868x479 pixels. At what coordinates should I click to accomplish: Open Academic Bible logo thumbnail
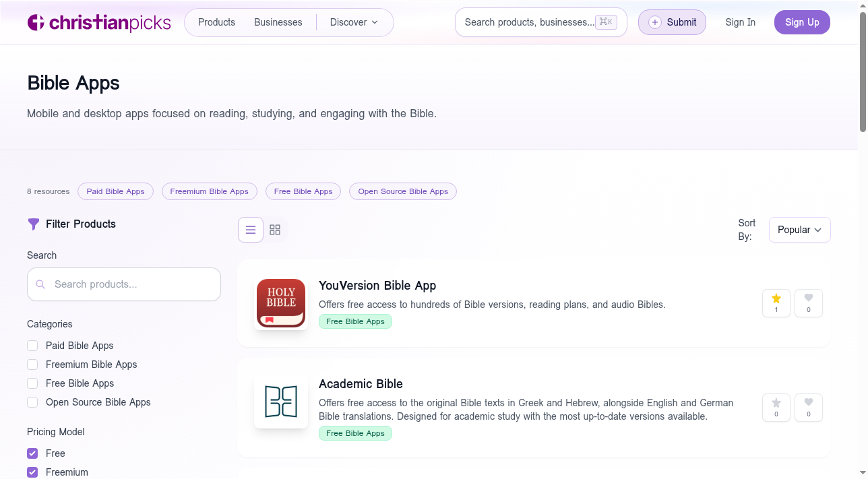pyautogui.click(x=281, y=402)
